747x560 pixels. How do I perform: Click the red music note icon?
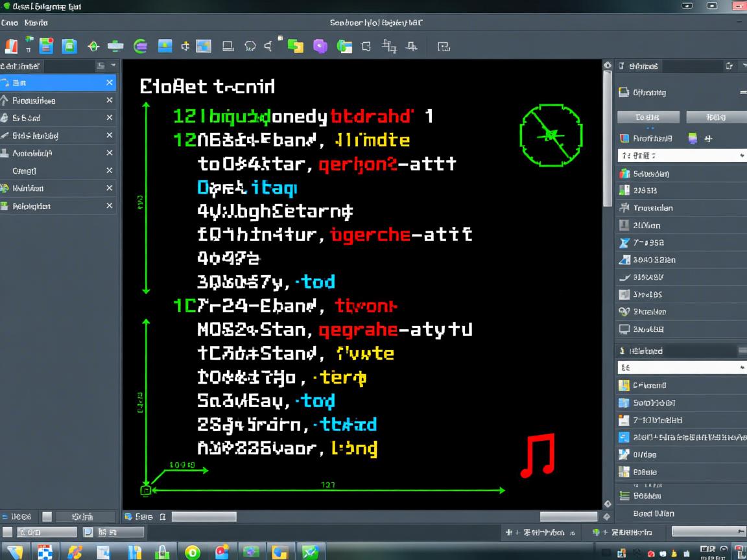pyautogui.click(x=538, y=456)
